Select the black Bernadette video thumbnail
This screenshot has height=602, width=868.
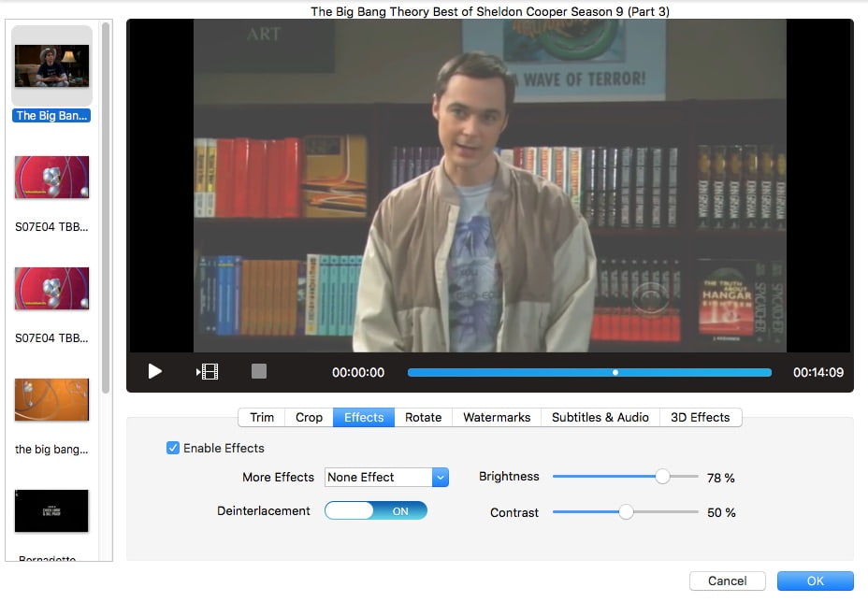pyautogui.click(x=51, y=510)
